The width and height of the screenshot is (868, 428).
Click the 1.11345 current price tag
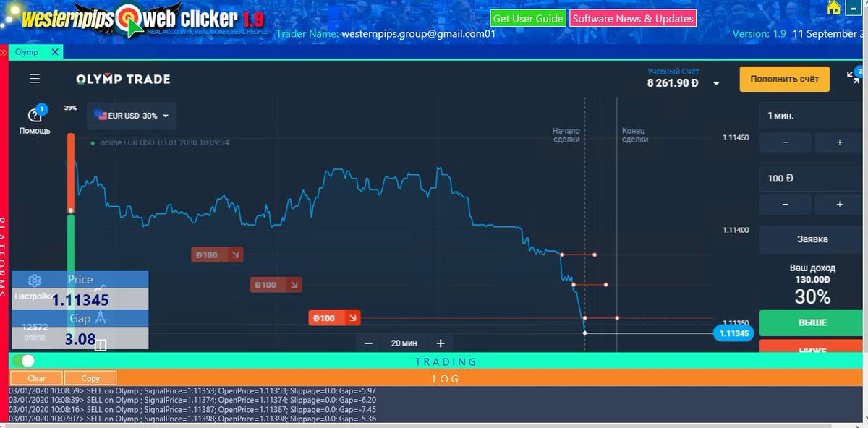[x=733, y=333]
